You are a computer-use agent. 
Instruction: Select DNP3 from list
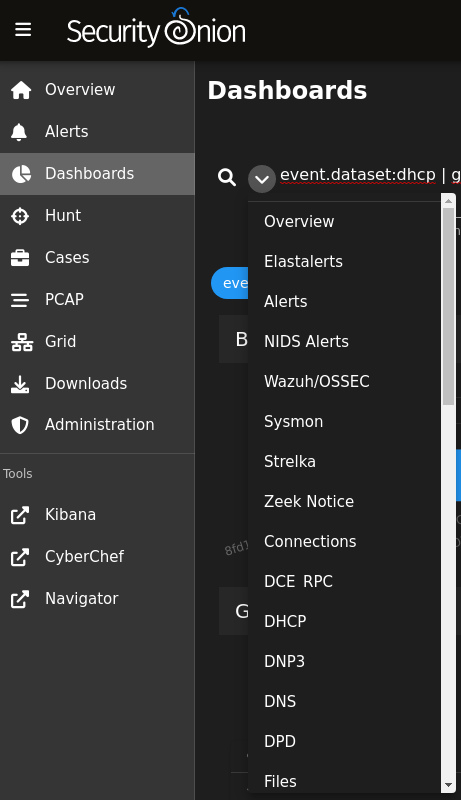coord(344,661)
